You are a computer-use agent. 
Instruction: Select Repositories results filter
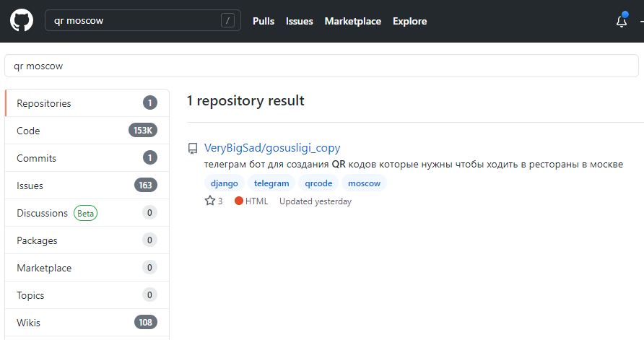click(x=87, y=103)
